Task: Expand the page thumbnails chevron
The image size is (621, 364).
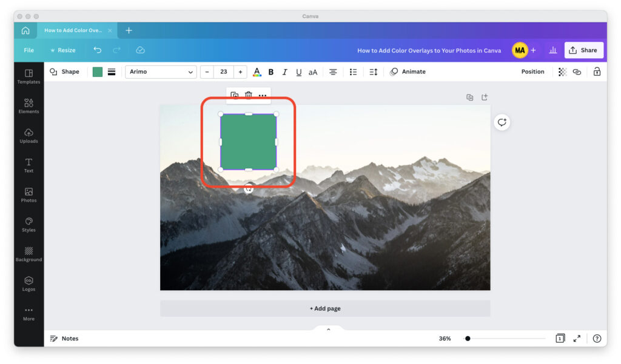Action: pyautogui.click(x=328, y=329)
